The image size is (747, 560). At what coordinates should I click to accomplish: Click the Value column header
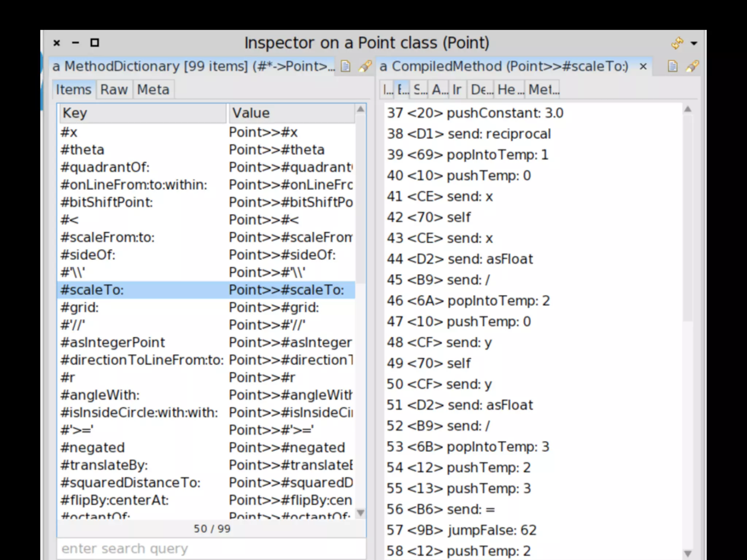pos(291,113)
